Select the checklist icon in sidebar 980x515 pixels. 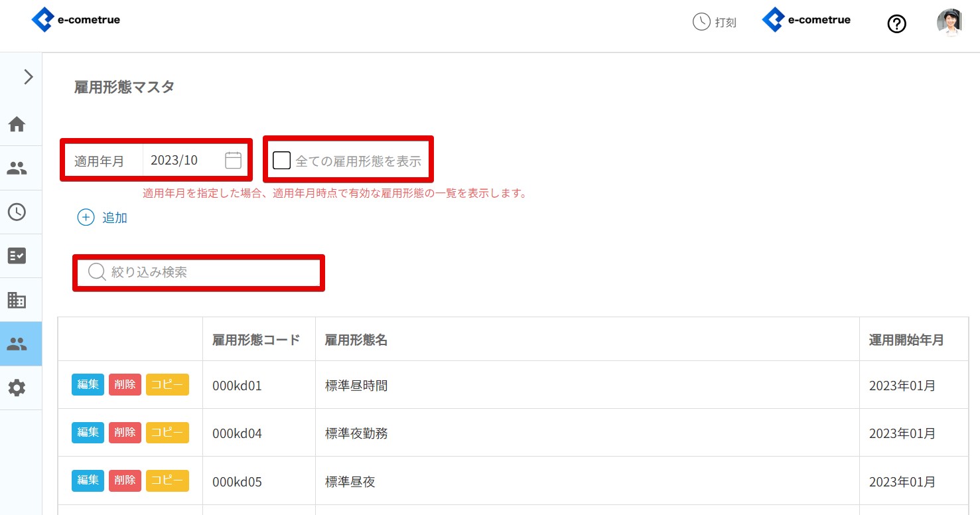pos(17,256)
